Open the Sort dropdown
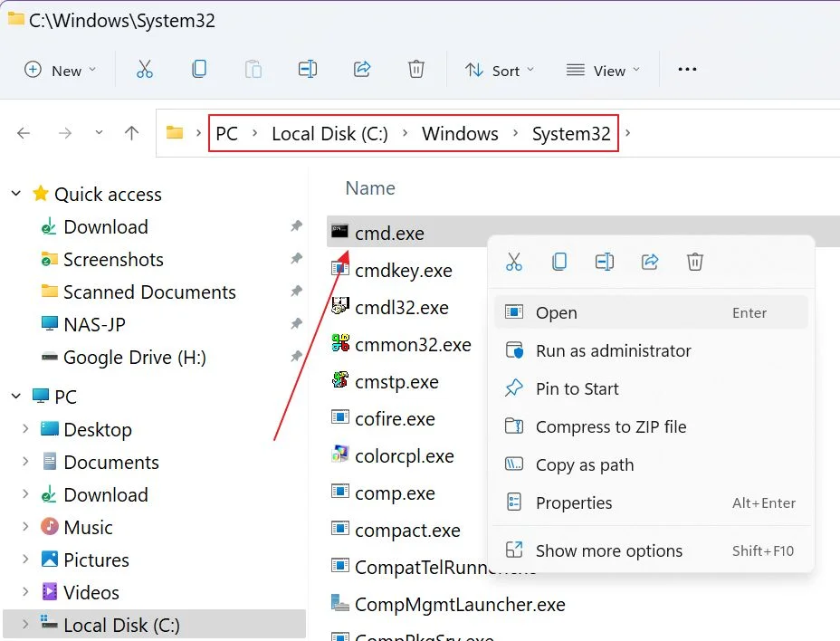 point(500,71)
